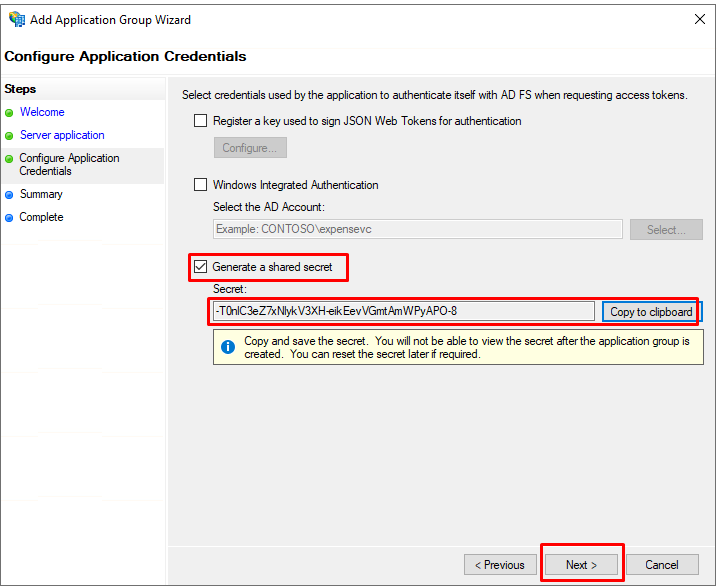The height and width of the screenshot is (586, 717).
Task: Enable Register a key for JSON Web Tokens
Action: click(200, 121)
